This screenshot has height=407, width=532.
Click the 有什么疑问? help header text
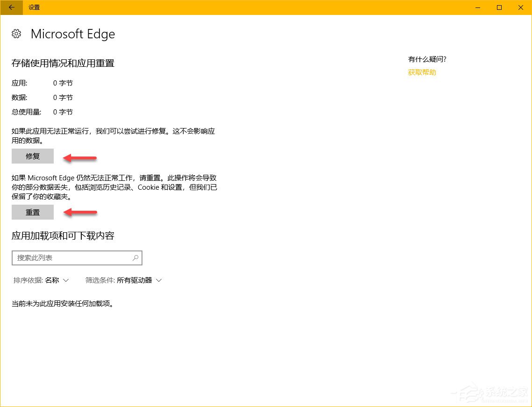(x=427, y=59)
